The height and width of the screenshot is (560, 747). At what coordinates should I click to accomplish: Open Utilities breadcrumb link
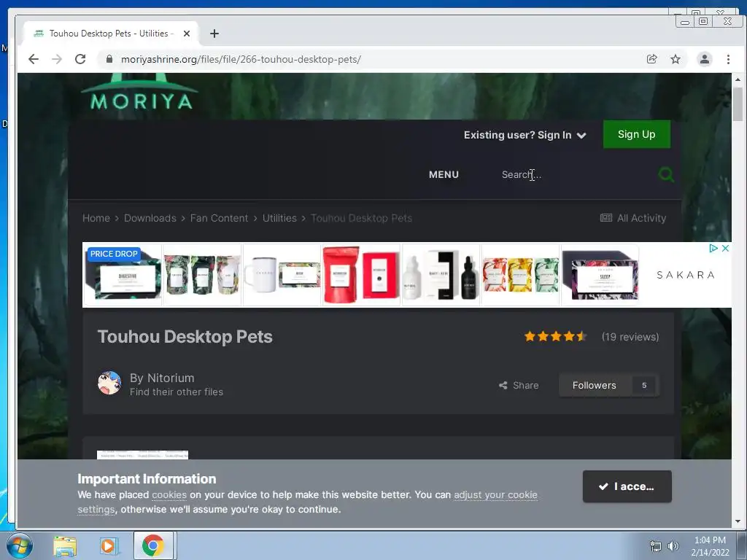click(279, 218)
